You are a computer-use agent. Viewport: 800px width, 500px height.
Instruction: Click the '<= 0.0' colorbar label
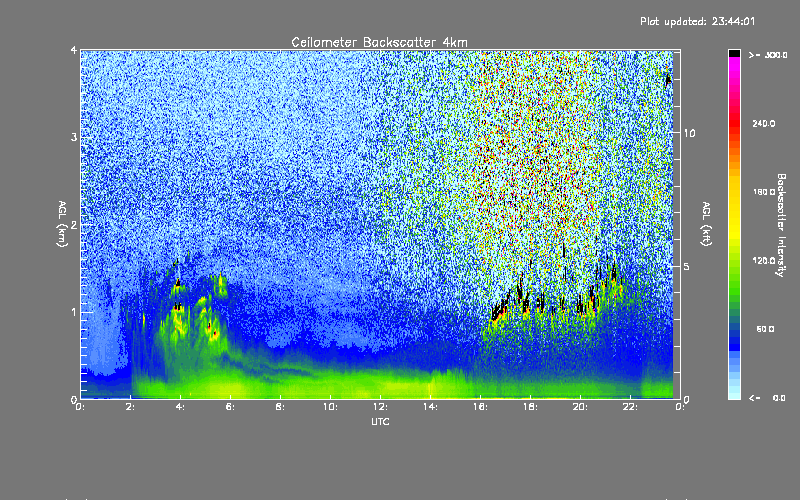click(x=767, y=398)
